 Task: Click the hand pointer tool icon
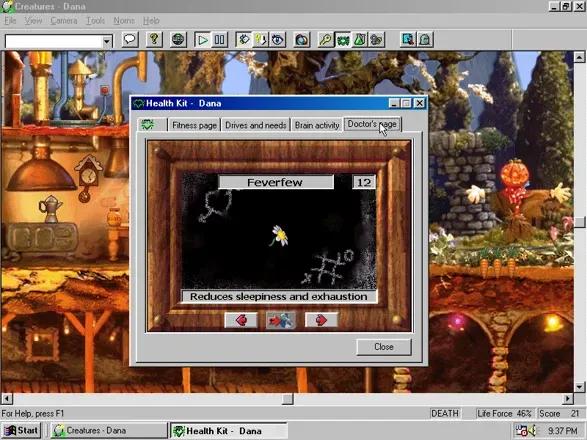[244, 39]
